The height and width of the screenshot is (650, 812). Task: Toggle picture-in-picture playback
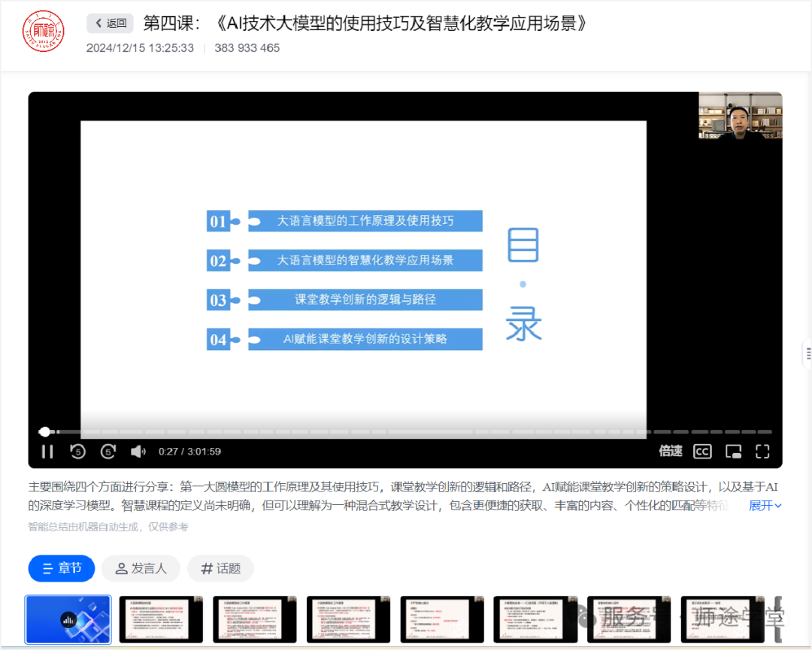click(732, 451)
